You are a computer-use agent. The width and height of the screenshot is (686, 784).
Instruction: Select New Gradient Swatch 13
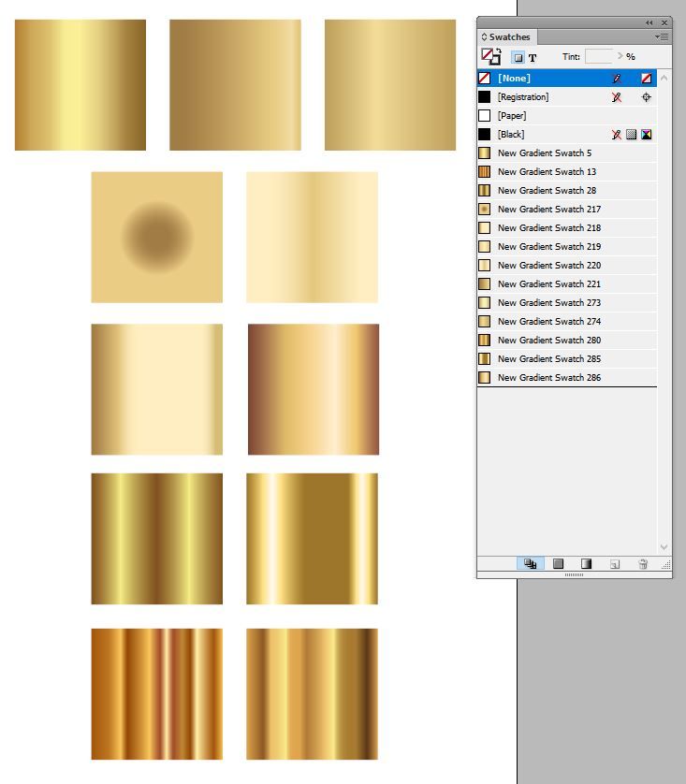click(567, 171)
